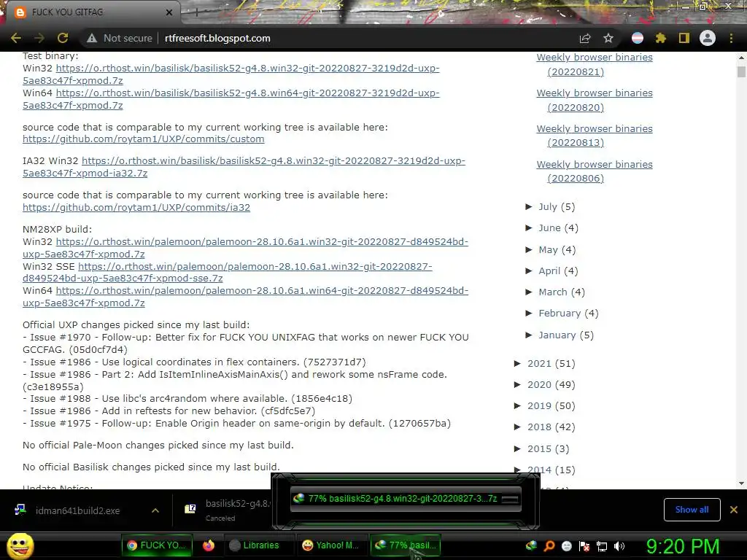Expand the 2021 (51) archive
The width and height of the screenshot is (747, 560).
coord(518,363)
